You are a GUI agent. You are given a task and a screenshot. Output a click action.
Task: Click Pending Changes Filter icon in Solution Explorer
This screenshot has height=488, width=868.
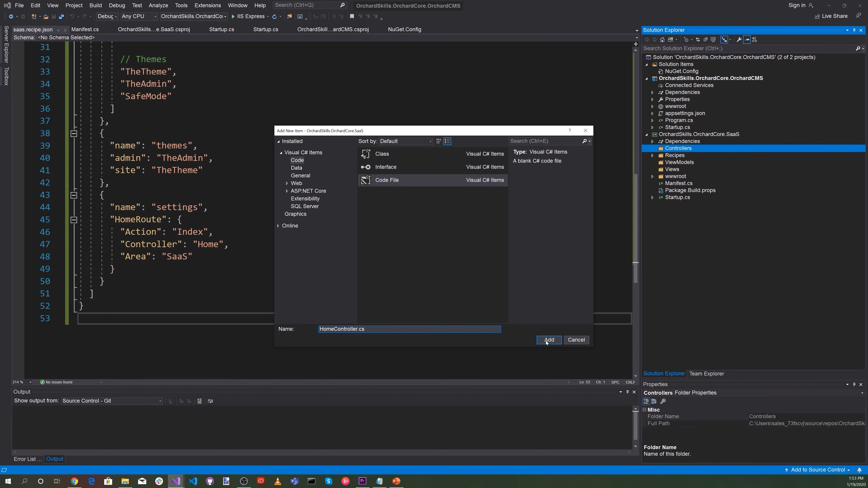pyautogui.click(x=686, y=40)
